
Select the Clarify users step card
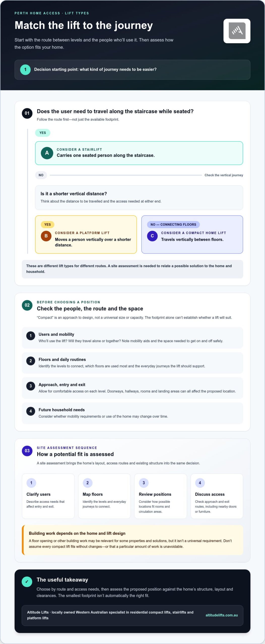pos(48,496)
